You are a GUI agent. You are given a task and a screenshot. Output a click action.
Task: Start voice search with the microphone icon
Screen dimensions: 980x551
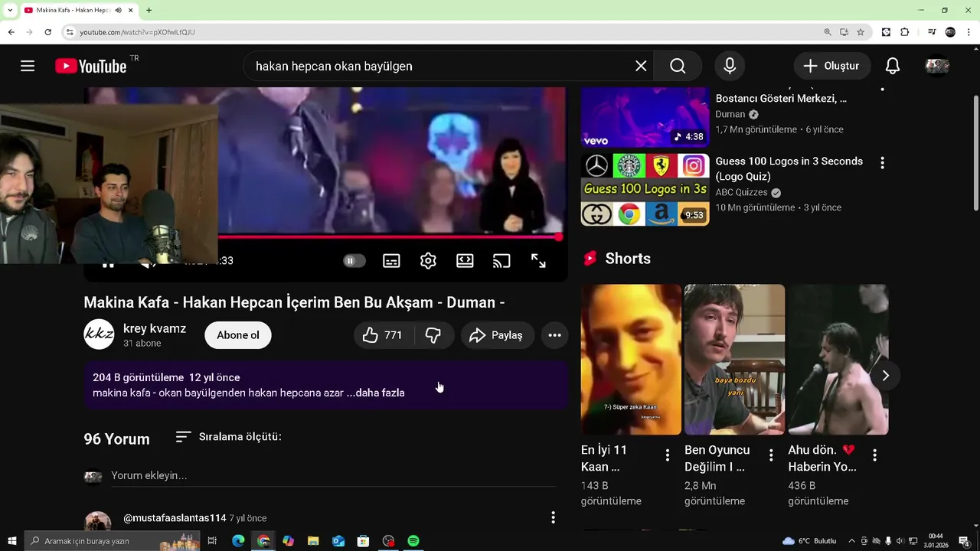coord(730,66)
